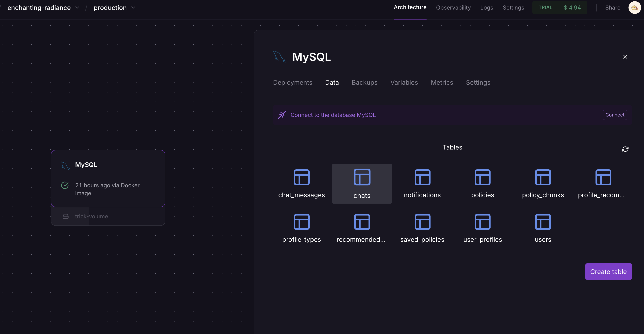The height and width of the screenshot is (334, 644).
Task: Open the profile_recom... table icon
Action: pos(603,177)
